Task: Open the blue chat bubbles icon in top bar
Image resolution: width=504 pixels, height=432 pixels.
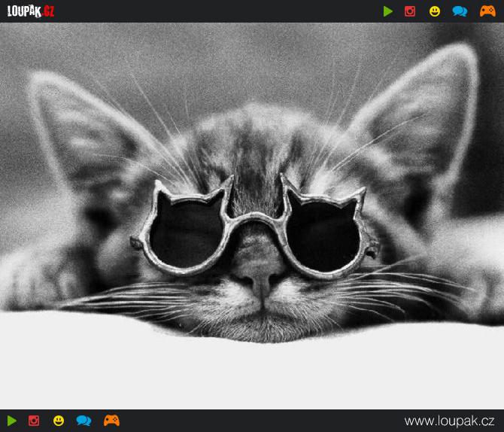Action: pyautogui.click(x=460, y=11)
